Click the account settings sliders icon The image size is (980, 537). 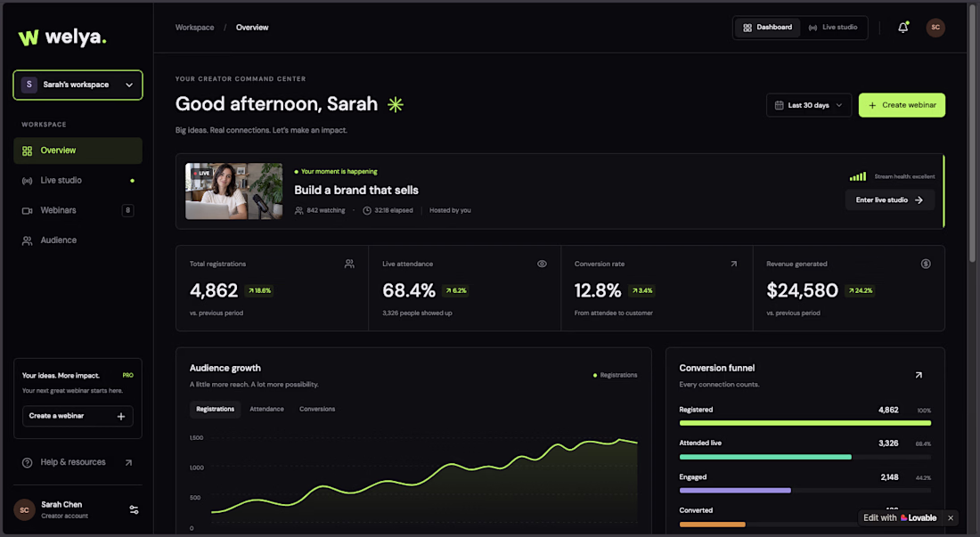coord(134,509)
